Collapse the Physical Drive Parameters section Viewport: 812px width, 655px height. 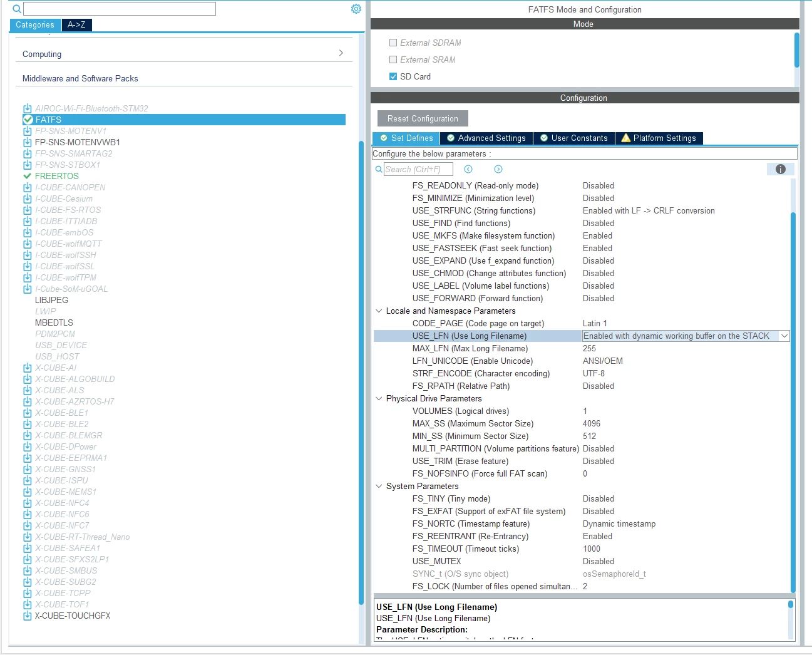click(379, 398)
